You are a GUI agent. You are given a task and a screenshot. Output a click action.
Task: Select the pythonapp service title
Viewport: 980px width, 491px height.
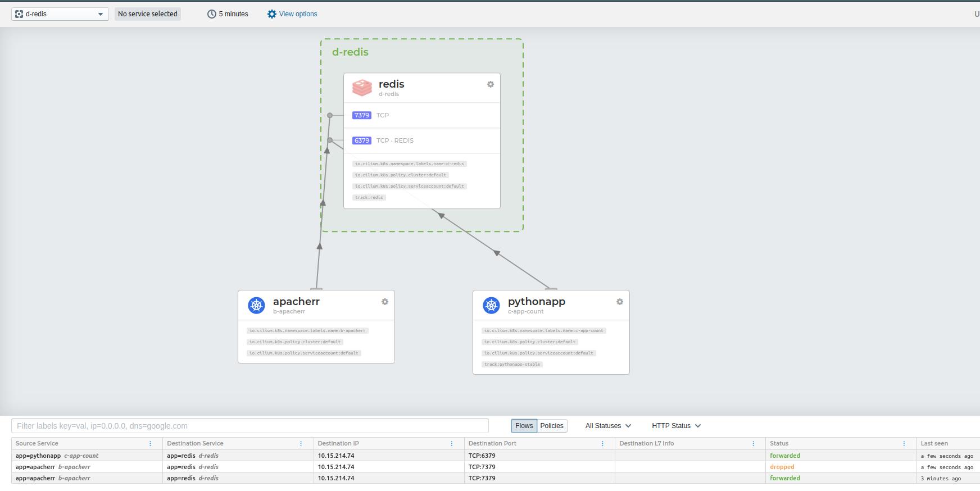pyautogui.click(x=537, y=302)
